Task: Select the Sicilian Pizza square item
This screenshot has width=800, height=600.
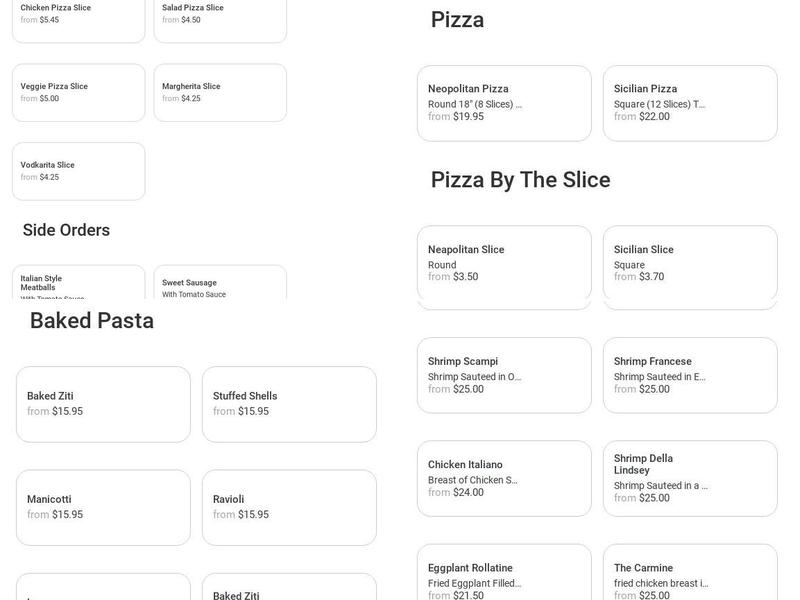Action: [x=690, y=103]
